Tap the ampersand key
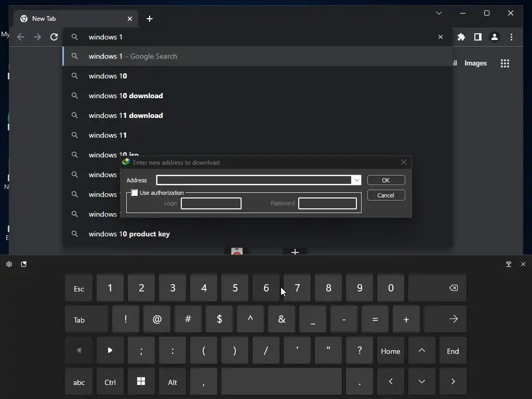The height and width of the screenshot is (399, 532). pos(282,320)
